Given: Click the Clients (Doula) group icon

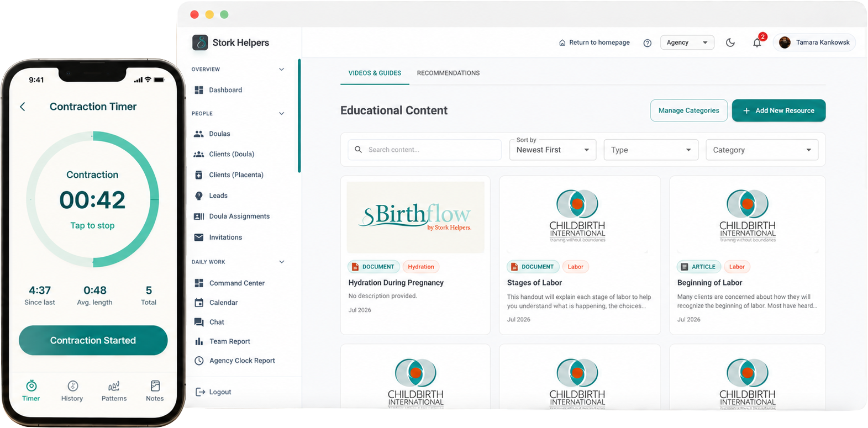Looking at the screenshot, I should (x=199, y=154).
